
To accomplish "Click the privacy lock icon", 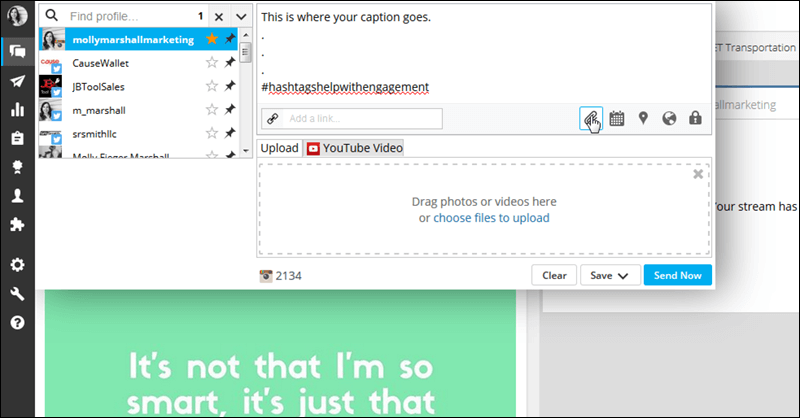I will [695, 118].
